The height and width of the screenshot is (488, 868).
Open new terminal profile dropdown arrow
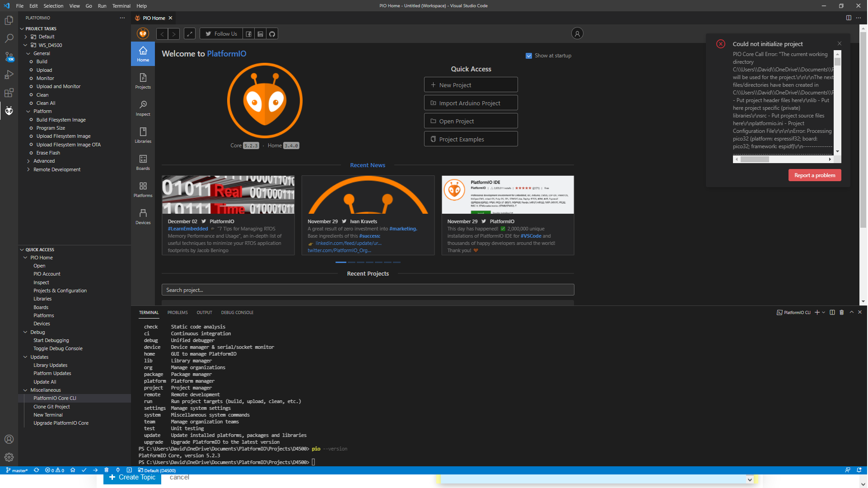[x=824, y=313]
